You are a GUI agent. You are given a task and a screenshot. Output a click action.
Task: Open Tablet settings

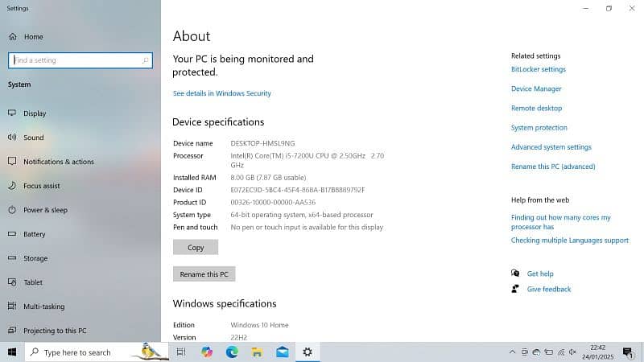[32, 282]
